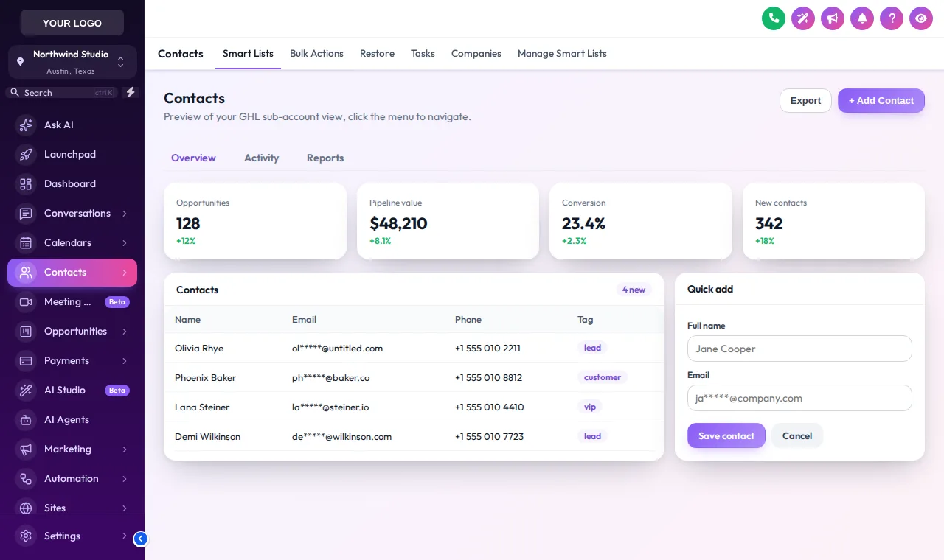The width and height of the screenshot is (944, 560).
Task: Collapse the sidebar with blue arrow button
Action: (141, 539)
